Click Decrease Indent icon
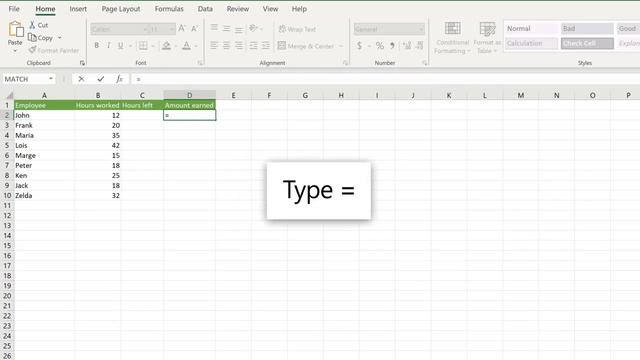 tap(253, 45)
